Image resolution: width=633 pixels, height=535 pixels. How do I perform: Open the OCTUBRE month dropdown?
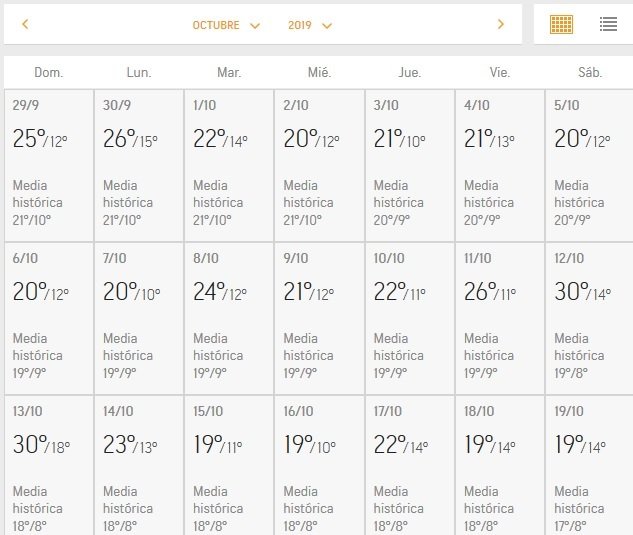[x=226, y=25]
